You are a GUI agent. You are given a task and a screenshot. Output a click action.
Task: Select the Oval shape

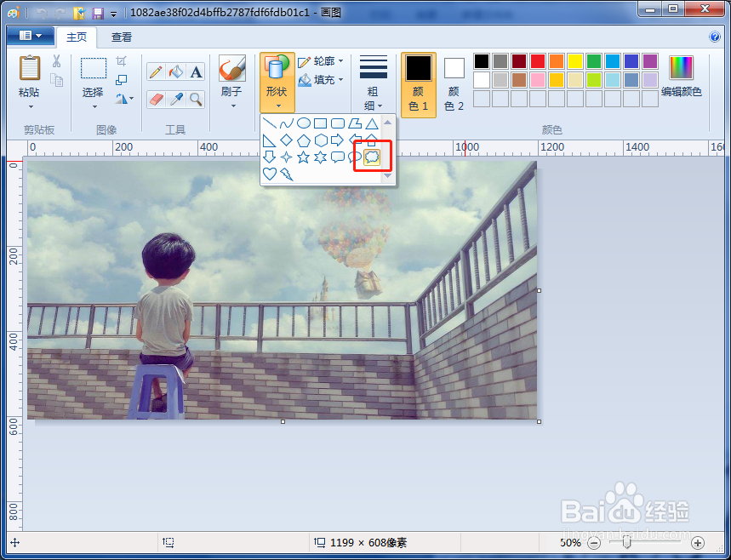pyautogui.click(x=304, y=123)
